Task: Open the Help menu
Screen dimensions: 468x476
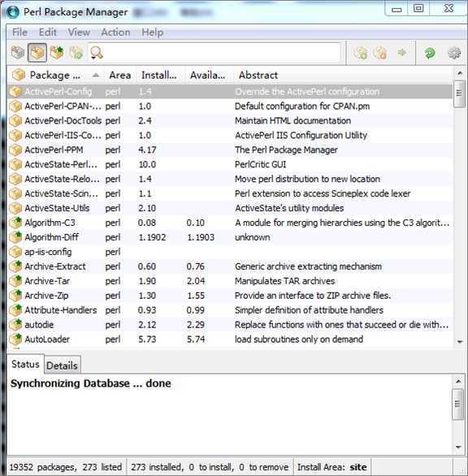Action: (x=153, y=32)
